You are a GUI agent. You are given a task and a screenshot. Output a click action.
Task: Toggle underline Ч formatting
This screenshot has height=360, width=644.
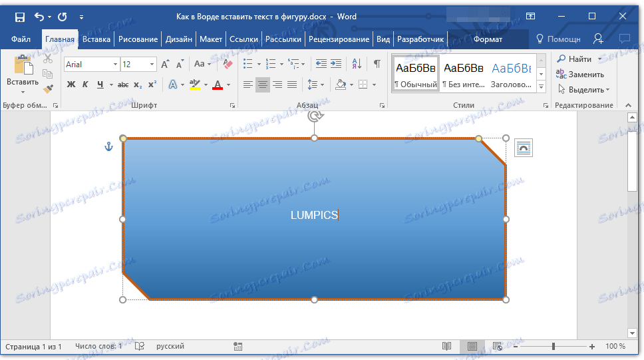(x=100, y=85)
